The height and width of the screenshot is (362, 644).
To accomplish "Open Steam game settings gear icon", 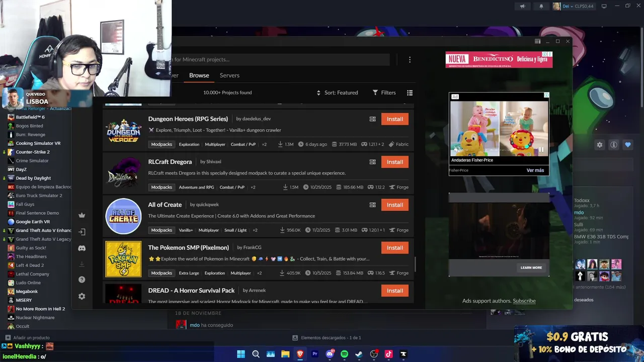I will pos(600,145).
